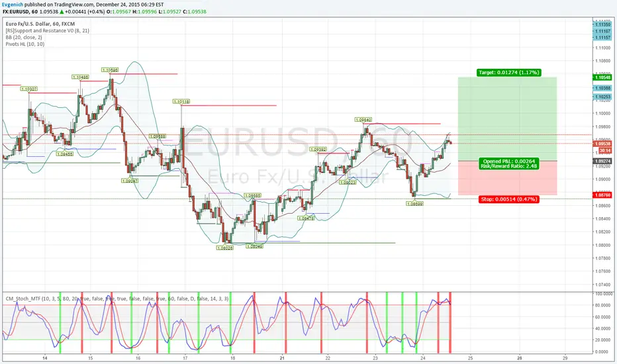
Task: Click the 1.09000 tick on price axis
Action: pos(603,179)
